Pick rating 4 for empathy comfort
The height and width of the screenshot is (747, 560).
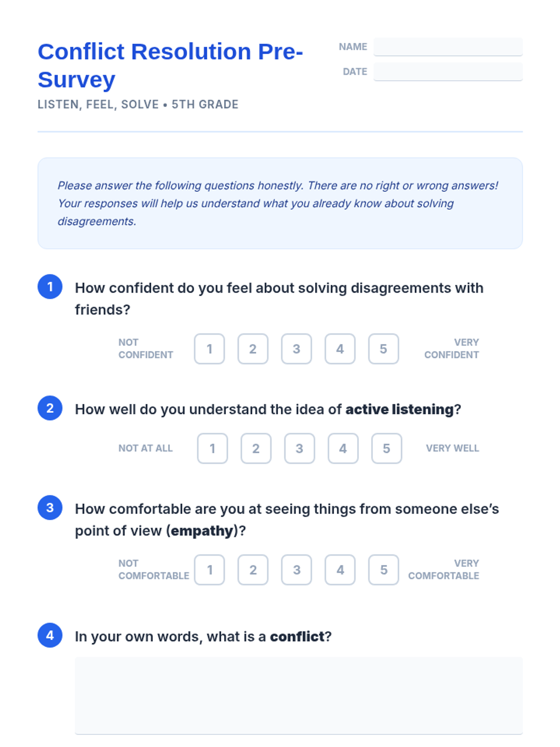tap(340, 570)
